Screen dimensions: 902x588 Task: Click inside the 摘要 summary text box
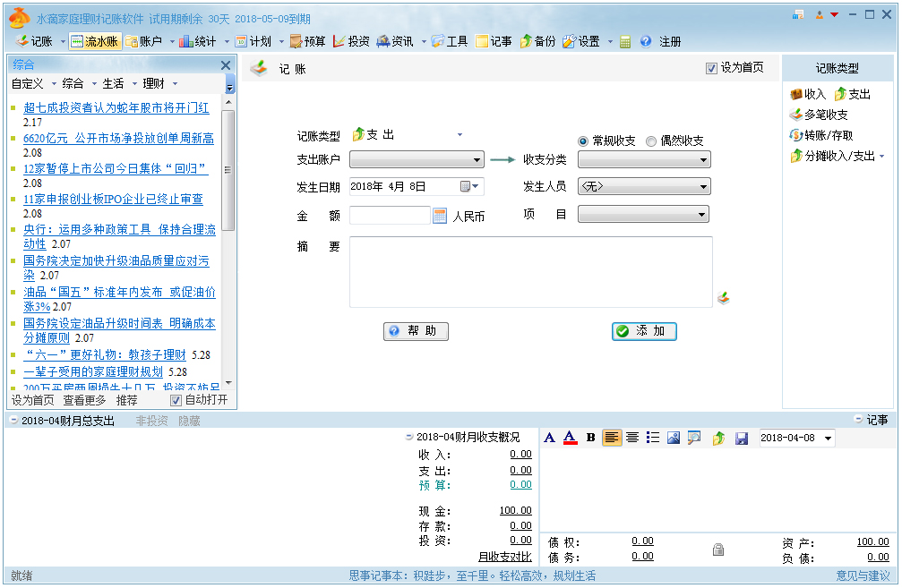(x=531, y=271)
